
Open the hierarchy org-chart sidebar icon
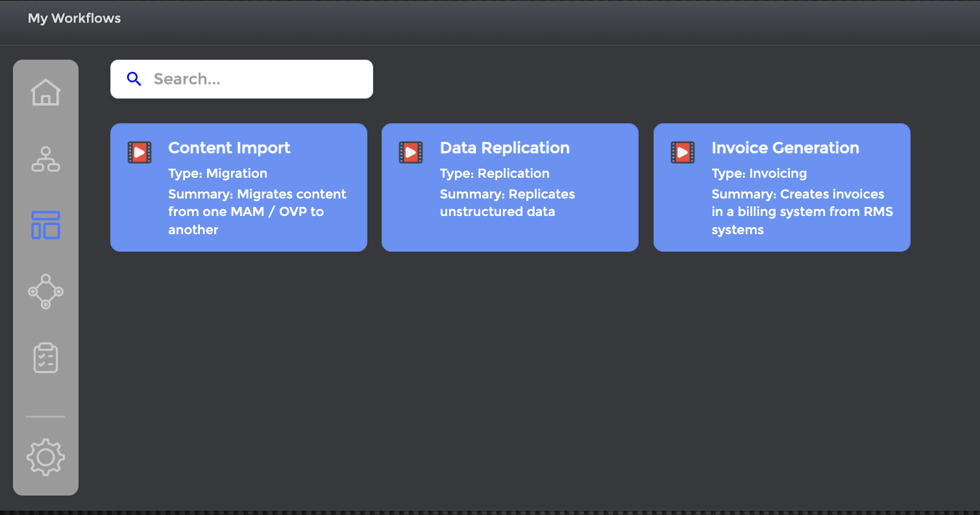[x=45, y=159]
